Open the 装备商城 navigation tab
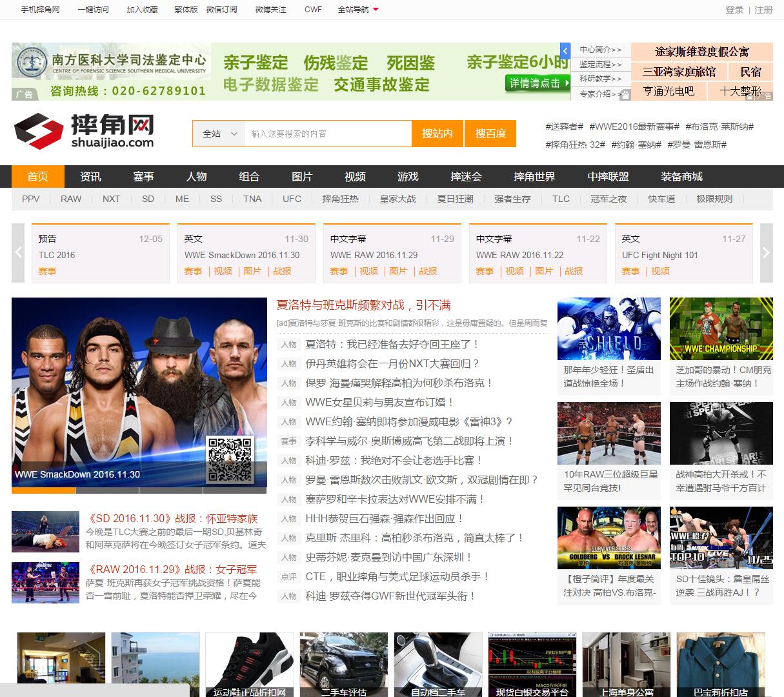784x697 pixels. pyautogui.click(x=681, y=176)
